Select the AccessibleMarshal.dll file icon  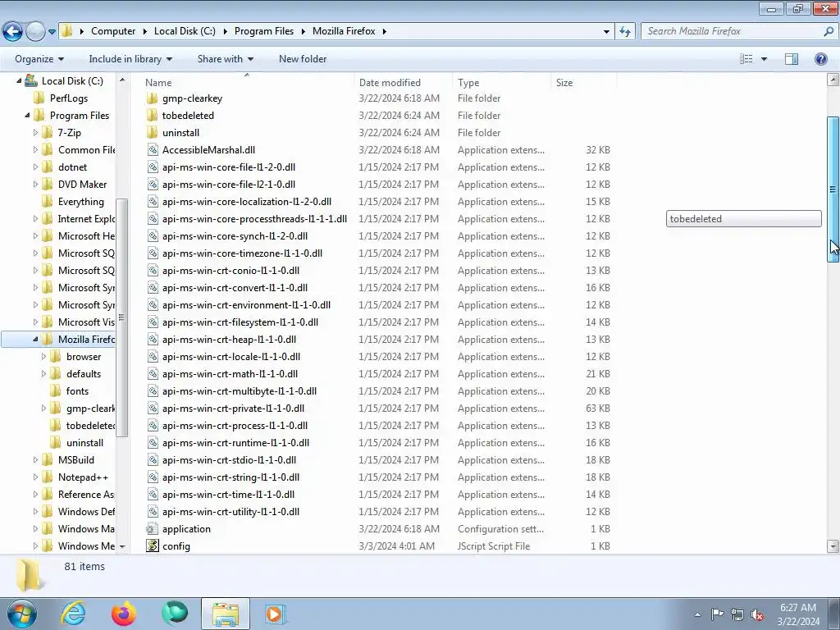coord(153,150)
